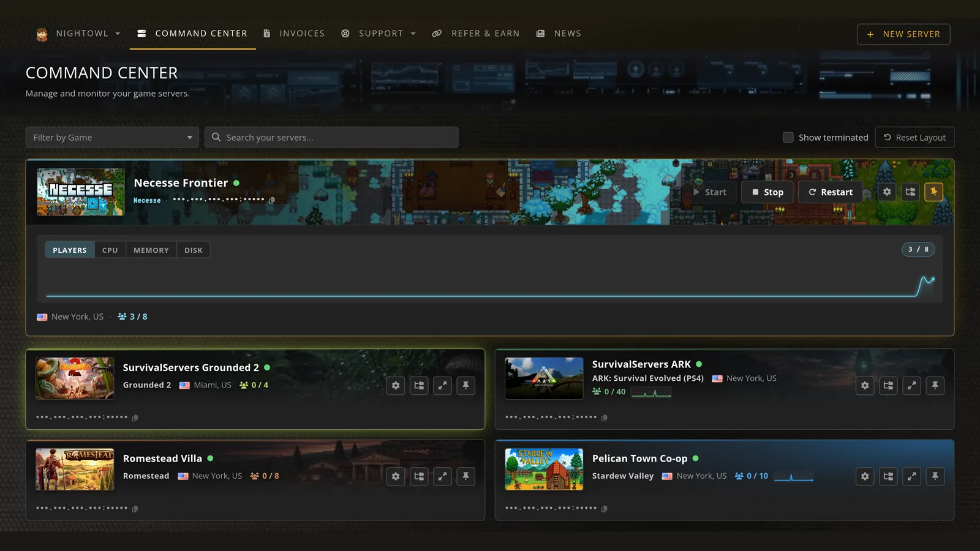Click Nightowl avatar icon
Viewport: 980px width, 551px height.
click(42, 34)
